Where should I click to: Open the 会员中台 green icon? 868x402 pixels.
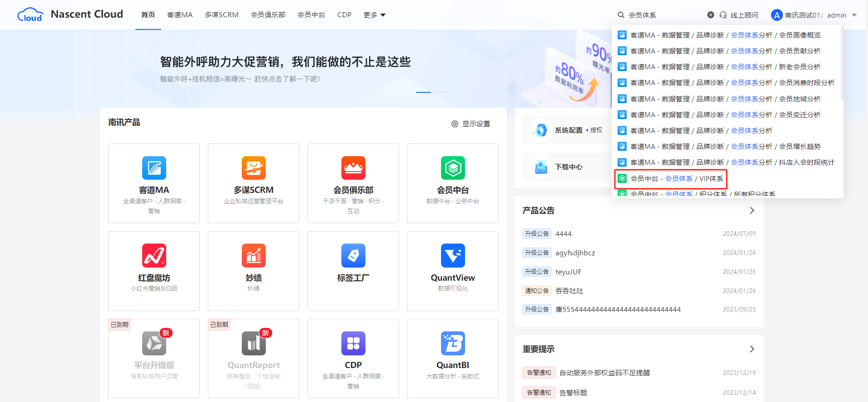[x=453, y=168]
